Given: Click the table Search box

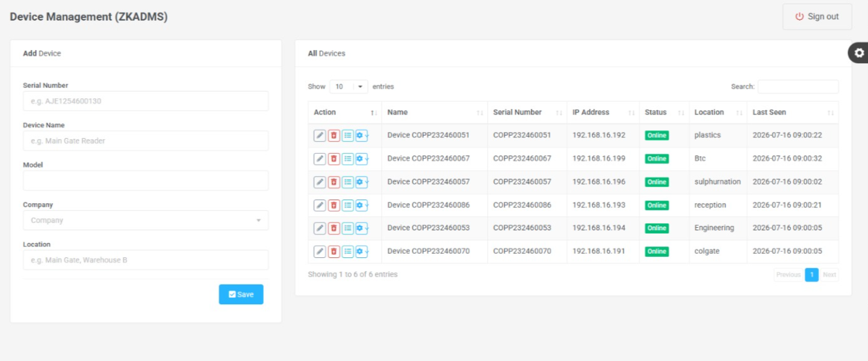Looking at the screenshot, I should coord(798,87).
